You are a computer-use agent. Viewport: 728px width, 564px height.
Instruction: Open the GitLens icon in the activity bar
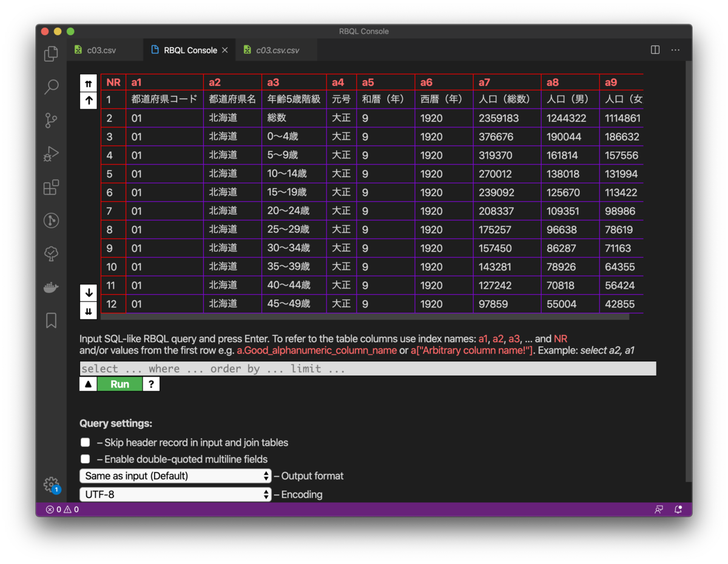(52, 220)
